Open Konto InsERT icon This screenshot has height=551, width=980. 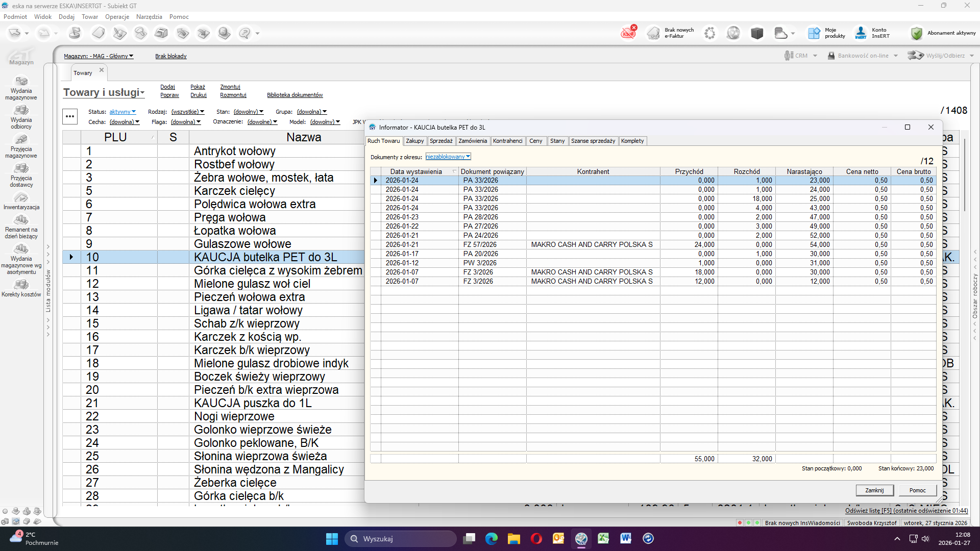(861, 33)
